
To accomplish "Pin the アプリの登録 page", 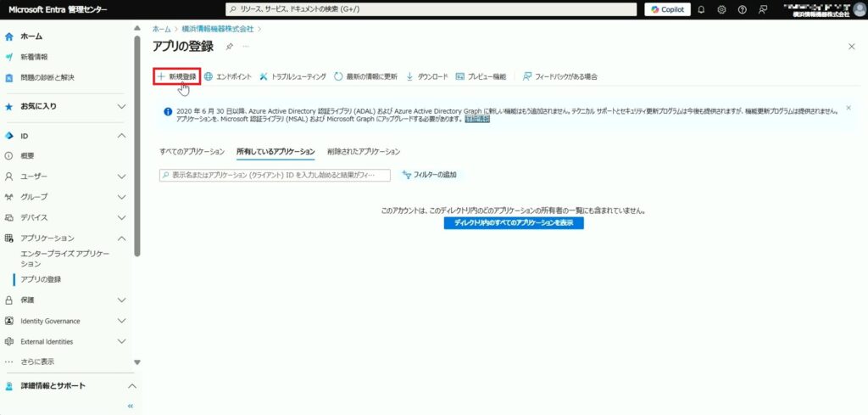I will (229, 47).
